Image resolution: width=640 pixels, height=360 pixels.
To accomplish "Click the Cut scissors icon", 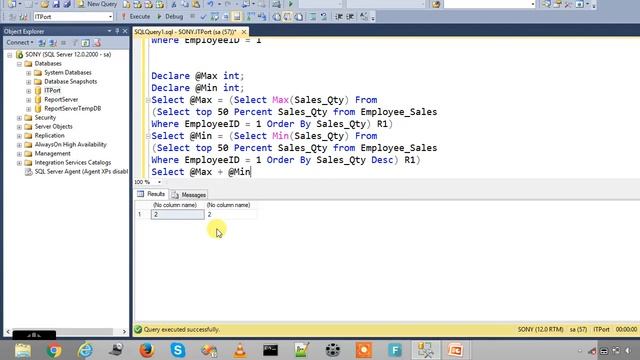I will (x=174, y=4).
